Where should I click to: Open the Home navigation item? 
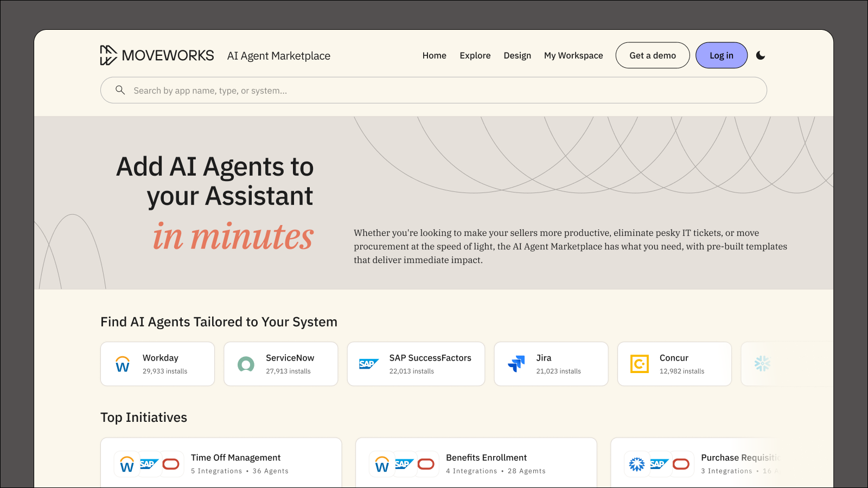point(434,55)
